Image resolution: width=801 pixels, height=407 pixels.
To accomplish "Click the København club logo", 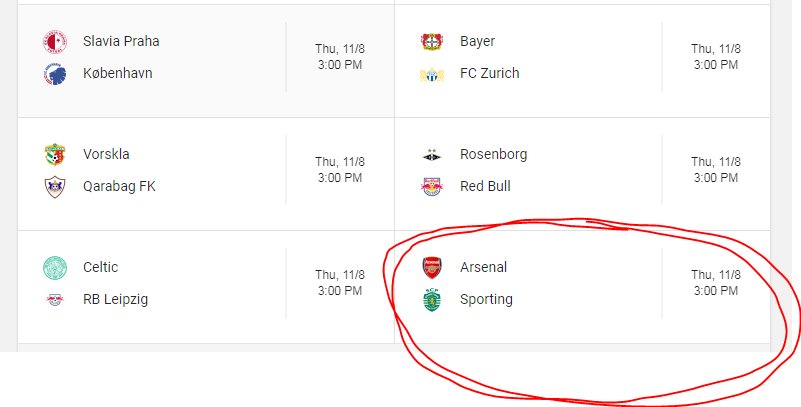I will (x=55, y=74).
